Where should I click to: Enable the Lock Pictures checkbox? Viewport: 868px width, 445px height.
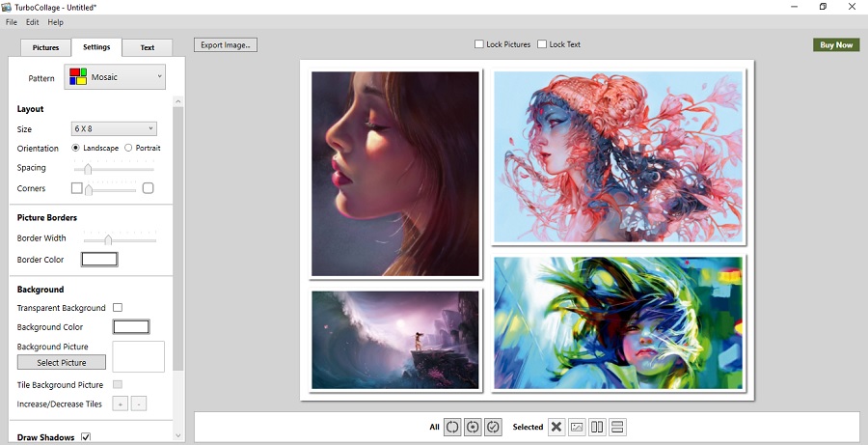479,44
